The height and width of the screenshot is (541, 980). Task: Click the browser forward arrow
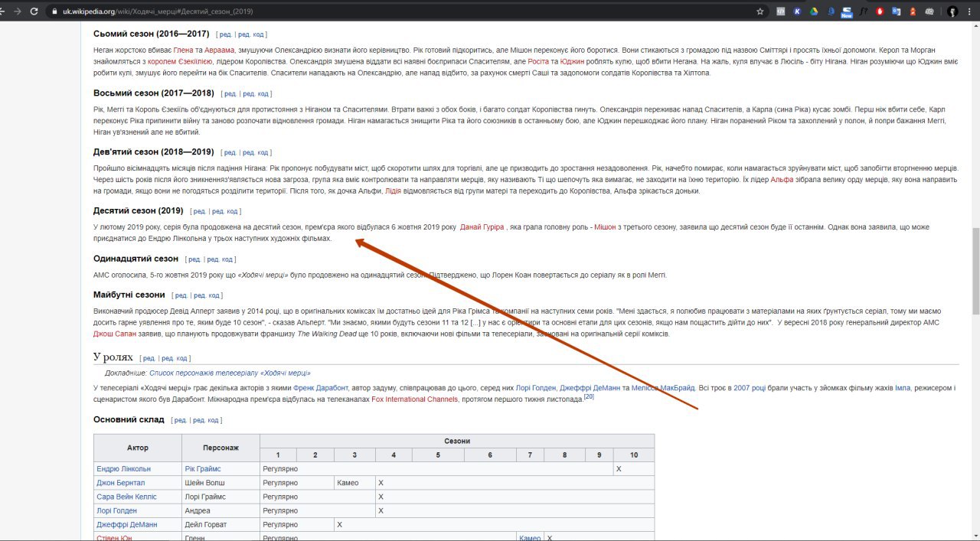click(x=18, y=11)
